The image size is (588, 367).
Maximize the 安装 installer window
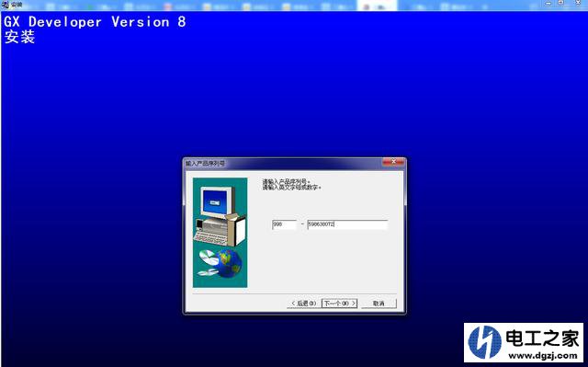[x=561, y=4]
